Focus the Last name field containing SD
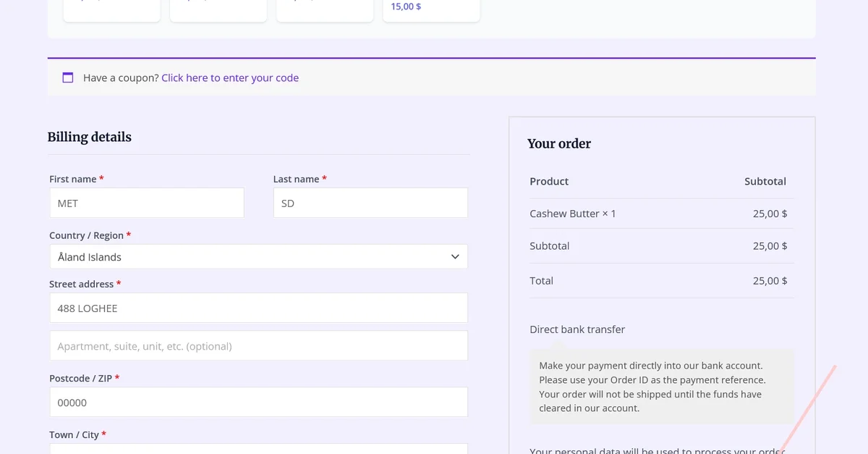The height and width of the screenshot is (454, 868). (370, 203)
